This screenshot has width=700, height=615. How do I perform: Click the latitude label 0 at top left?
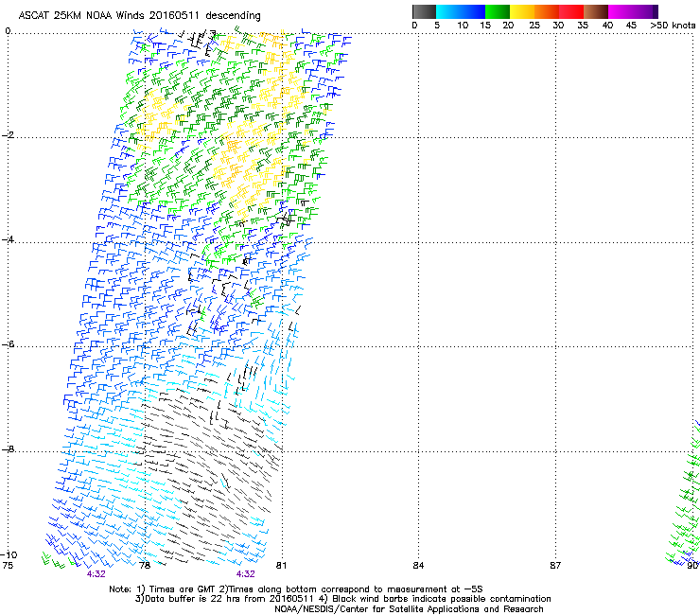tap(8, 31)
